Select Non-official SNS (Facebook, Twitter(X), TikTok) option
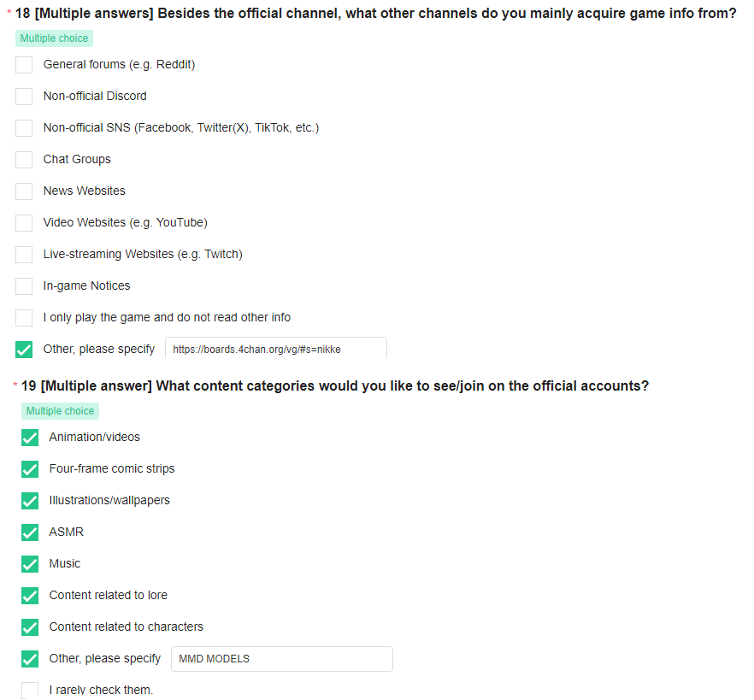Image resolution: width=754 pixels, height=700 pixels. 24,128
